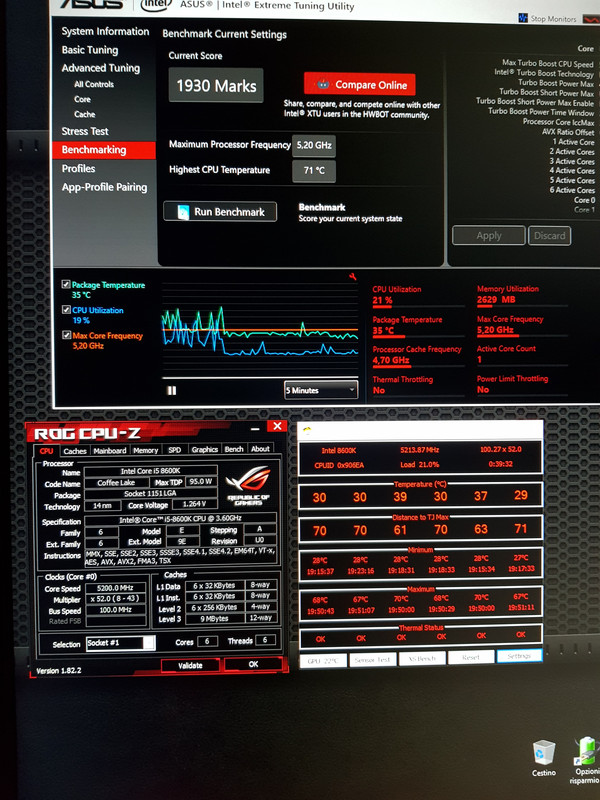Viewport: 600px width, 800px height.
Task: Toggle CPU Utilization graph checkbox
Action: tap(66, 309)
